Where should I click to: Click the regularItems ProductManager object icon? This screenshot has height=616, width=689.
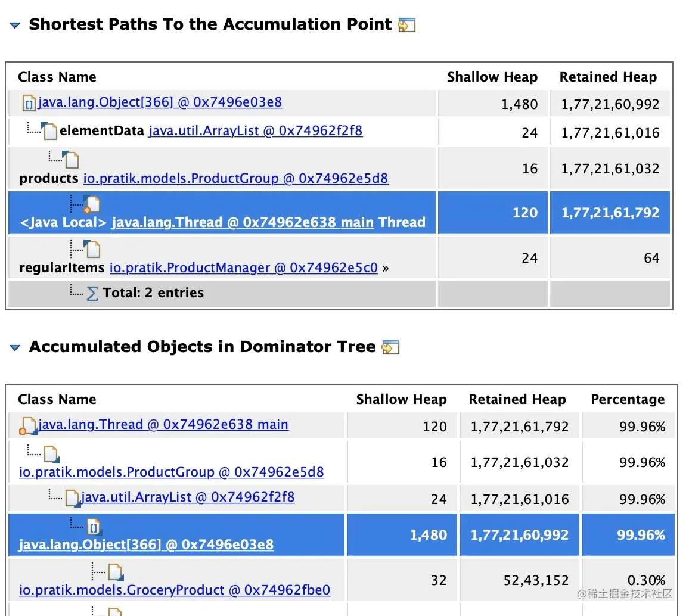click(x=92, y=249)
